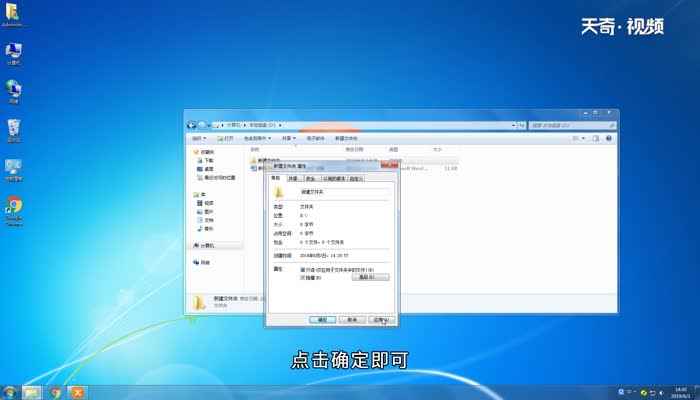The image size is (700, 400).
Task: Click the change view icon in Explorer
Action: pos(576,139)
